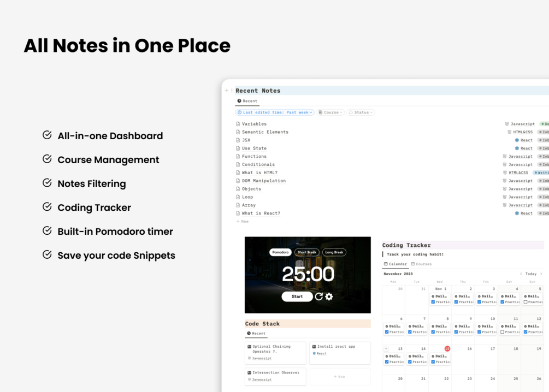
Task: Click the HTML&CSS icon in Semantic Elements row
Action: (510, 132)
